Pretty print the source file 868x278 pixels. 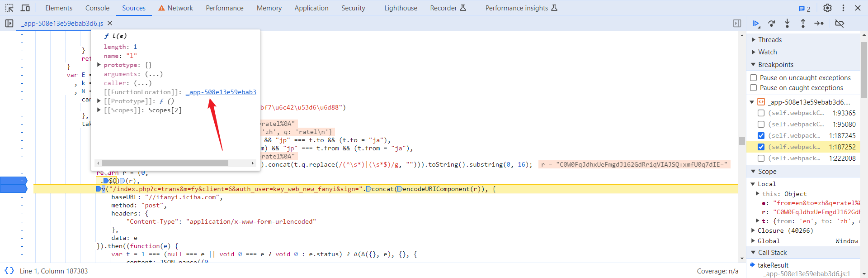(9, 271)
